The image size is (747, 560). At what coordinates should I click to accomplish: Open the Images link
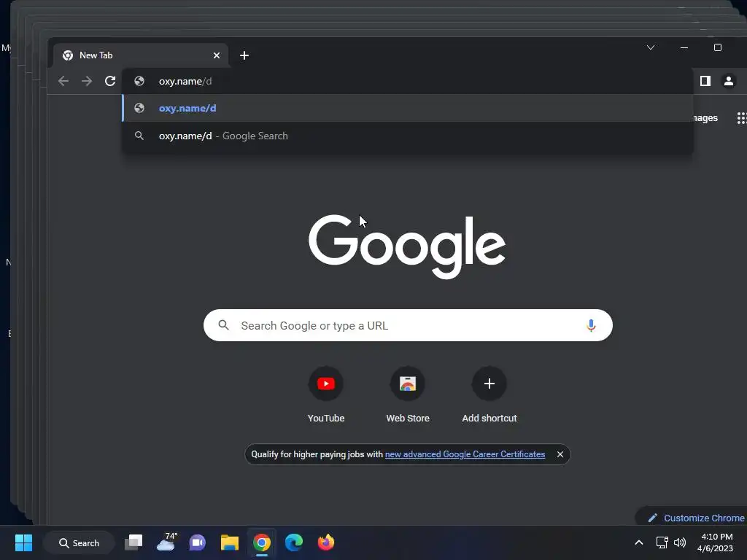(x=704, y=118)
